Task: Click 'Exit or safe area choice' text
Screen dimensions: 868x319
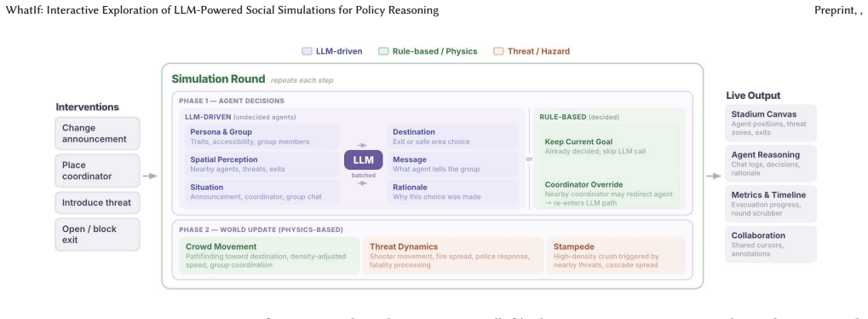Action: pos(431,142)
